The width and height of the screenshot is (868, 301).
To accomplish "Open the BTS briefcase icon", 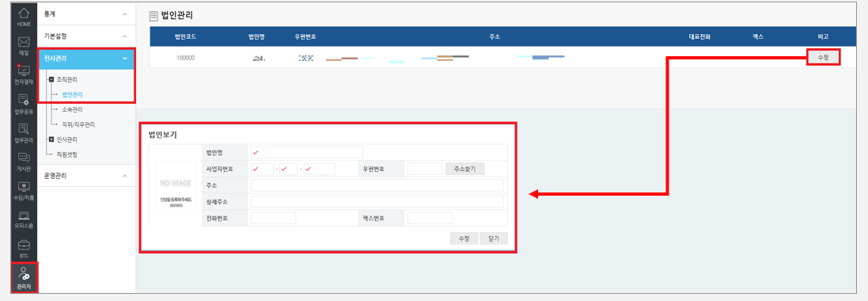I will (x=24, y=249).
